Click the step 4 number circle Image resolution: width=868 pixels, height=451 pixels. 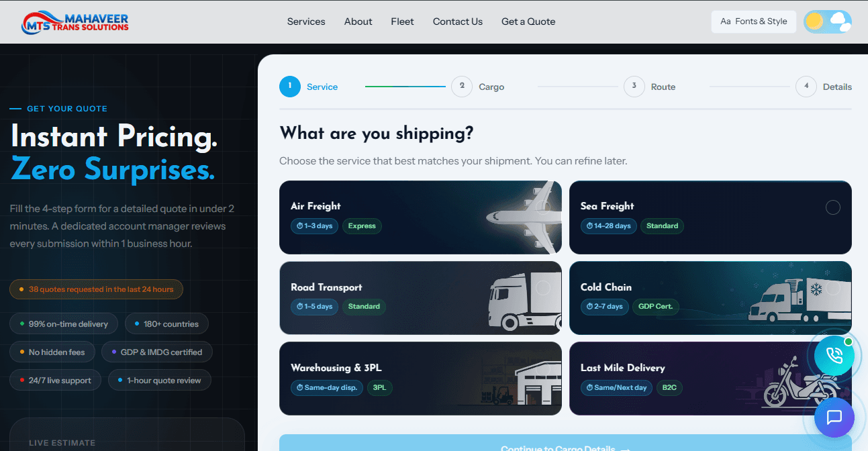(806, 87)
